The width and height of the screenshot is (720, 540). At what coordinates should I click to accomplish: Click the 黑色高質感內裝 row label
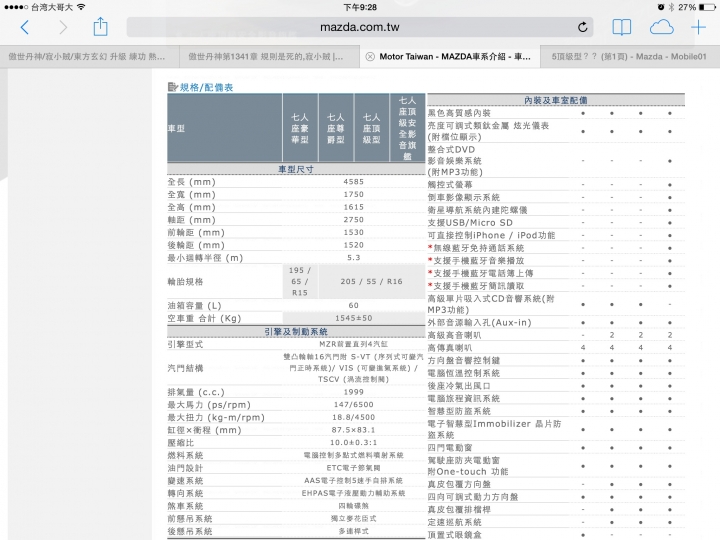[459, 113]
